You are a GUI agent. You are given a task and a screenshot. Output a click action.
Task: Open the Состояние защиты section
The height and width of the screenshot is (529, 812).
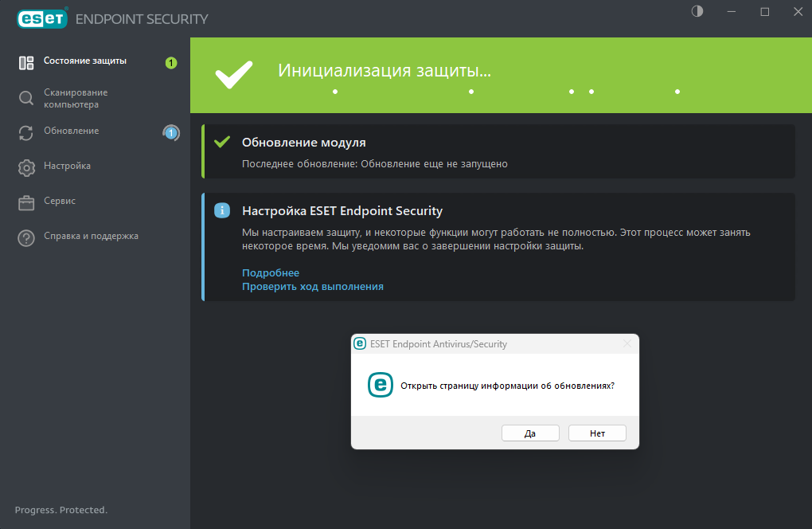(85, 61)
